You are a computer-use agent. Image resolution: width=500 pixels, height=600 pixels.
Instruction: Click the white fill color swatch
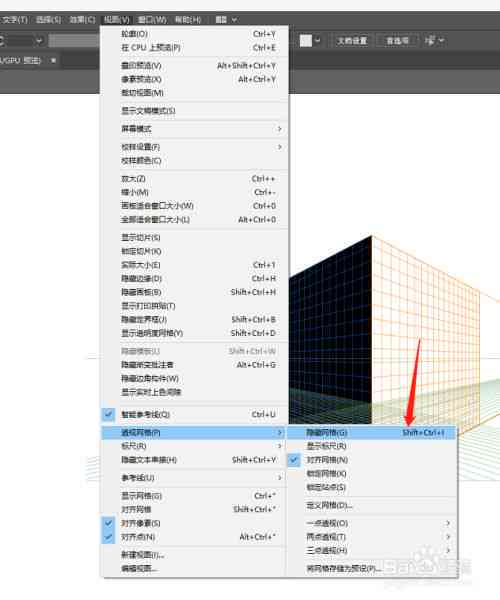[x=306, y=41]
